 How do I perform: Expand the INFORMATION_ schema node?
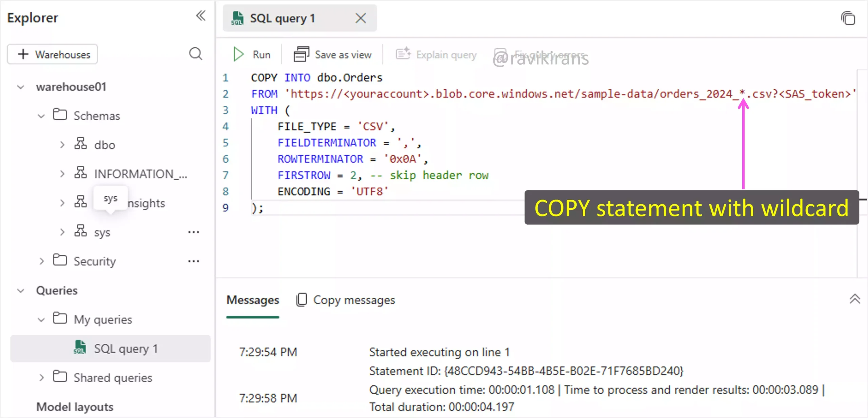coord(62,174)
